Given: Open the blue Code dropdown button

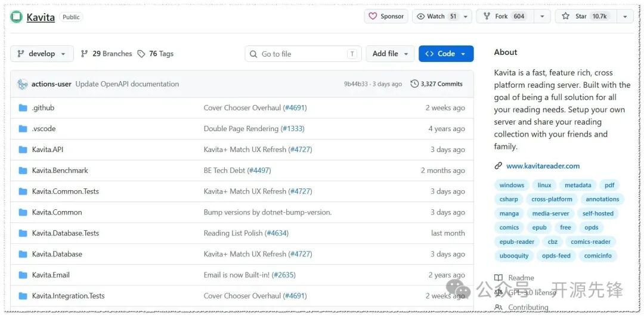Looking at the screenshot, I should click(446, 54).
